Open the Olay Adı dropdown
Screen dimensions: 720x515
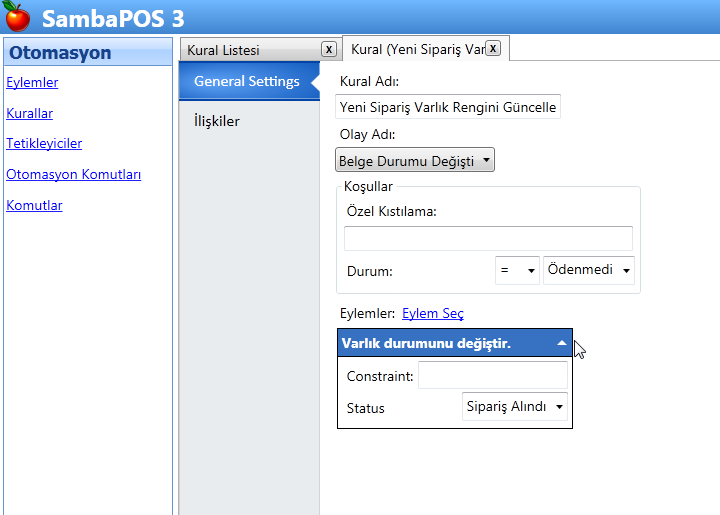[414, 160]
